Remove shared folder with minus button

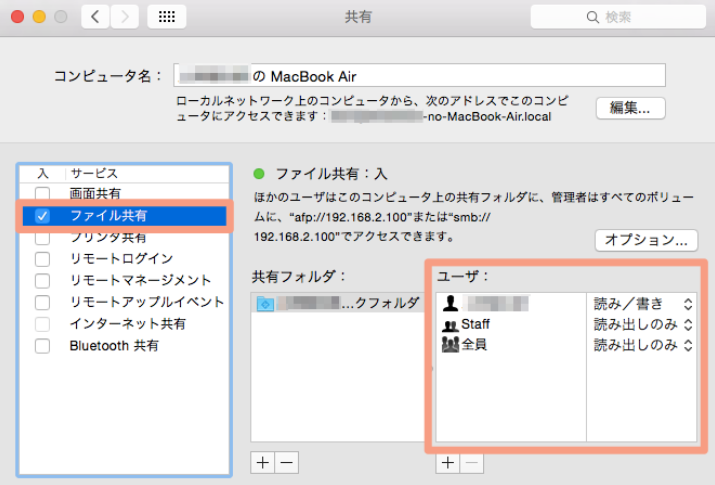click(287, 463)
